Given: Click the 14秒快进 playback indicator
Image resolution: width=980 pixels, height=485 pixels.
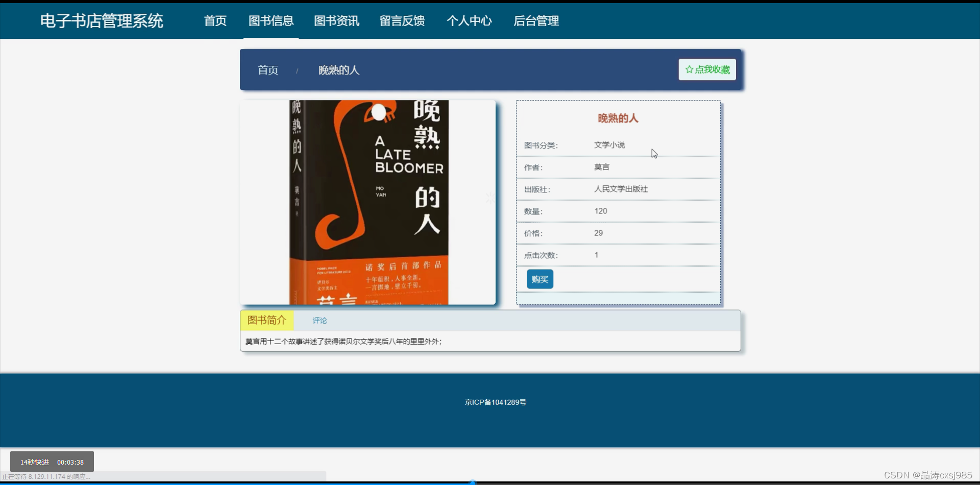Looking at the screenshot, I should click(x=34, y=461).
